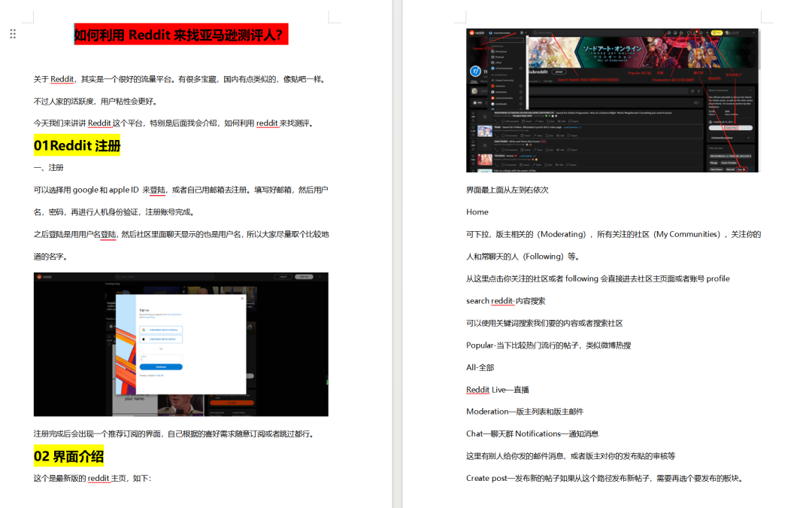Select the red highlighted title about Reddit 亚马逊测评人

(180, 35)
